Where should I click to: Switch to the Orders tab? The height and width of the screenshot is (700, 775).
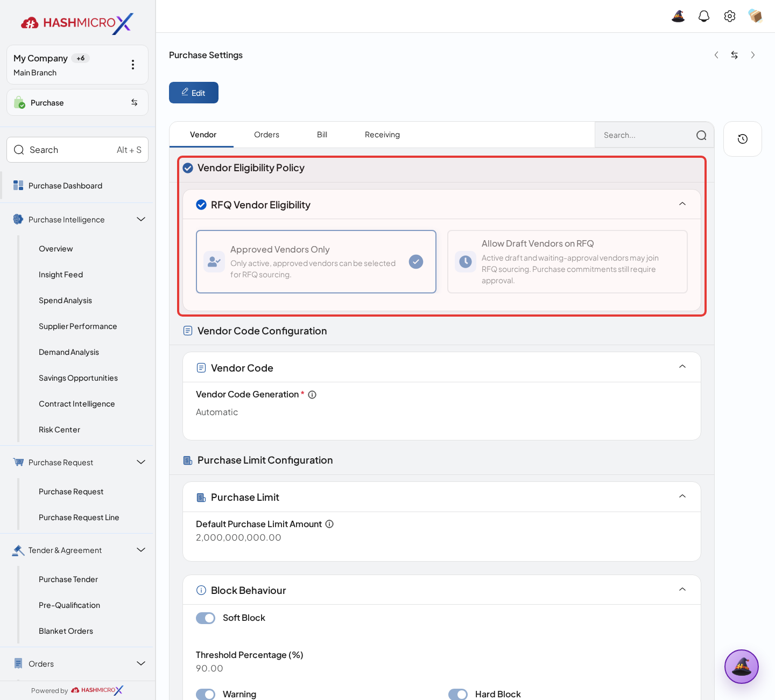click(x=266, y=135)
